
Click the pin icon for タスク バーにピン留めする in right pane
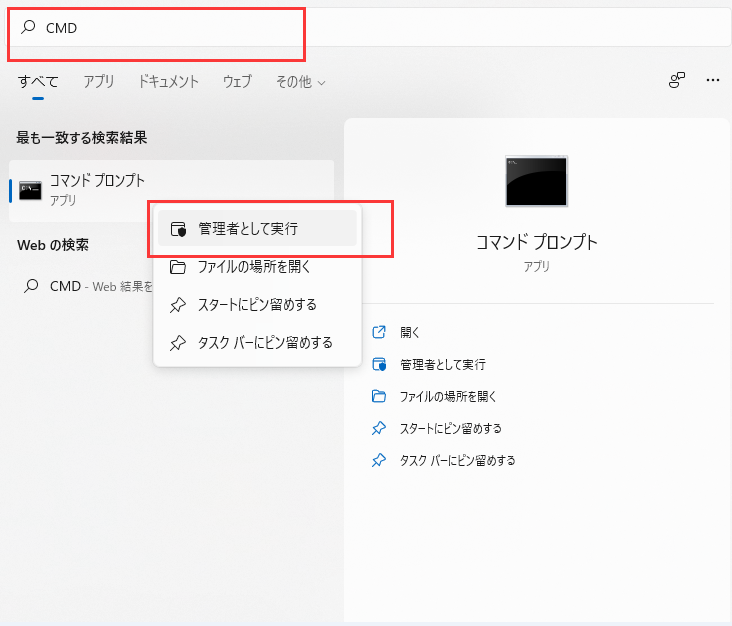point(379,460)
